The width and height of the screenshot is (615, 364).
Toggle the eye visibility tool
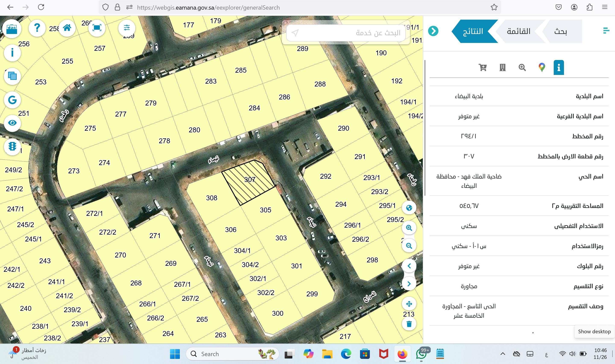point(12,123)
